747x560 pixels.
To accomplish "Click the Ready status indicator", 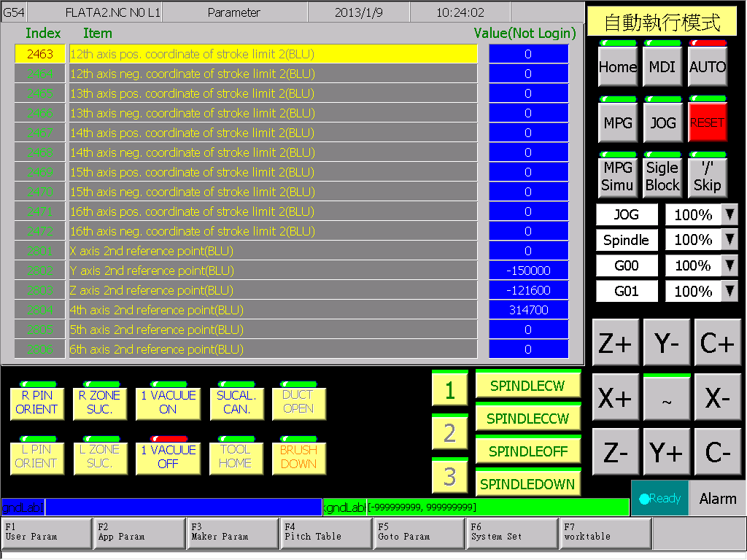I will pos(659,499).
